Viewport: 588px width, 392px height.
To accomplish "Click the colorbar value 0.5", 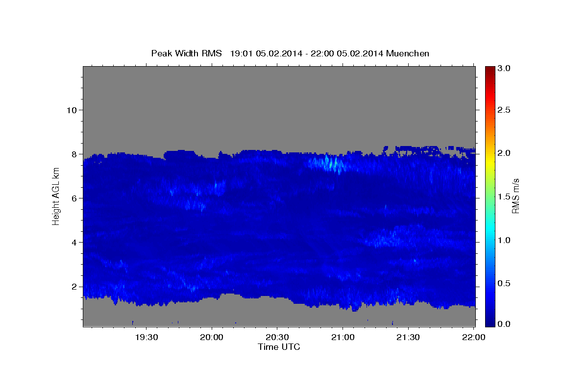I will 505,283.
